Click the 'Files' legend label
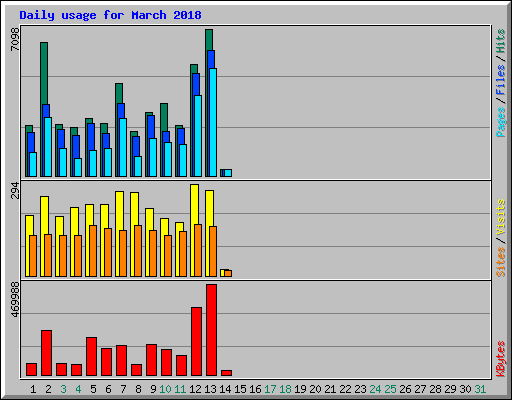Screen dimensions: 512x400 pyautogui.click(x=501, y=80)
